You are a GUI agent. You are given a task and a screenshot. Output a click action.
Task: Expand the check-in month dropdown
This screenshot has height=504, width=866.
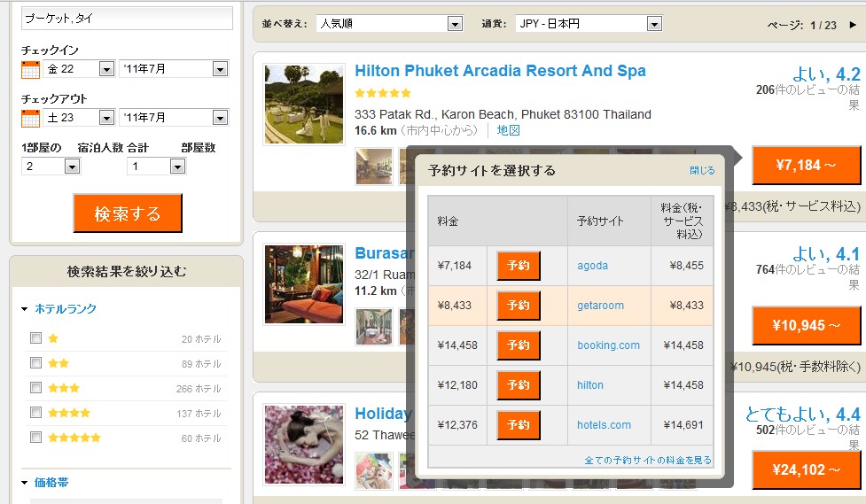tap(174, 69)
